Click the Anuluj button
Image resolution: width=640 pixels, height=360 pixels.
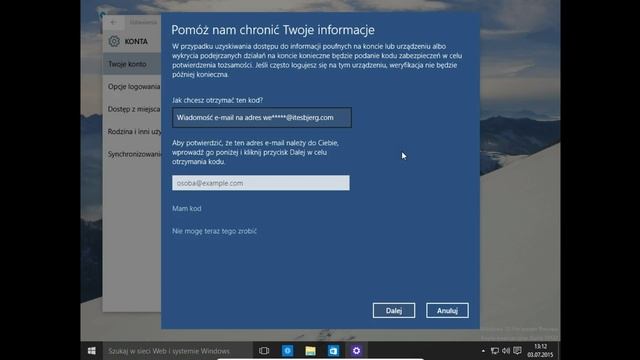[447, 311]
